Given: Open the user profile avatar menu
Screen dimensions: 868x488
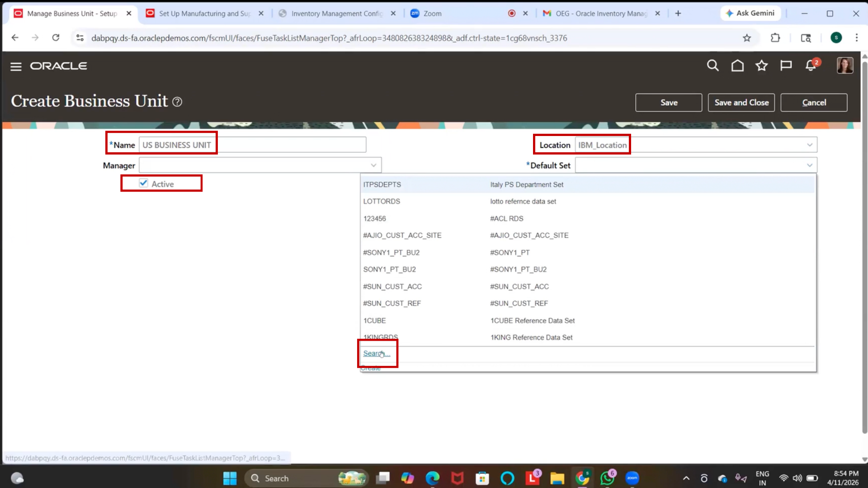Looking at the screenshot, I should pos(844,66).
